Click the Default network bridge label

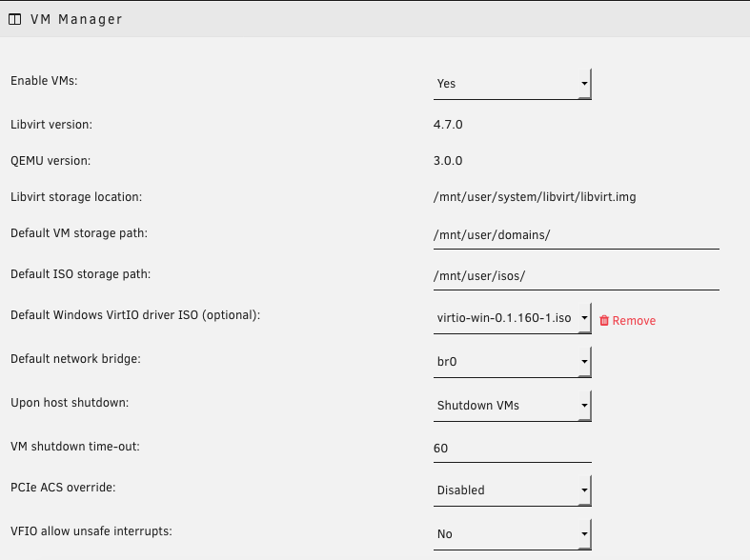(x=75, y=359)
